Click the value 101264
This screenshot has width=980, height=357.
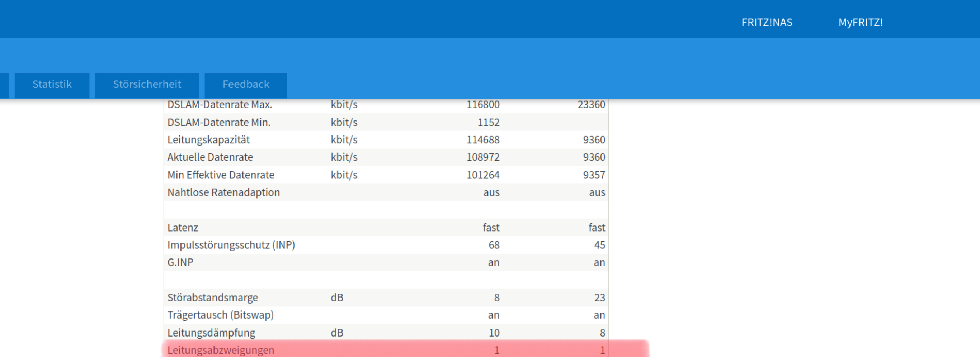483,175
